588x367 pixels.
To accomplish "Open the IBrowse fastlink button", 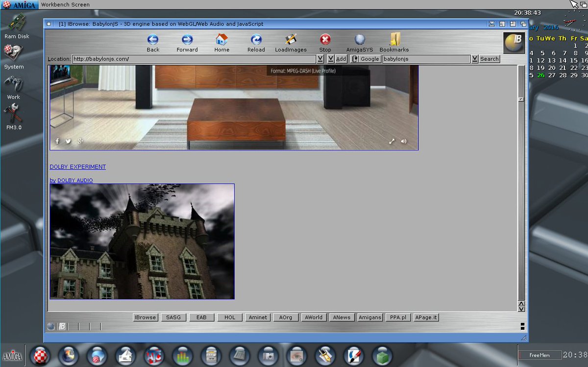I will [x=145, y=318].
